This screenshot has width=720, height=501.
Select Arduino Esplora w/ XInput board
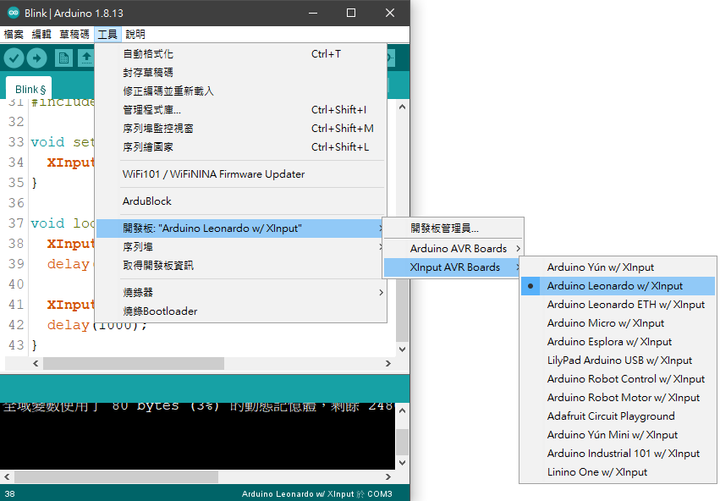tap(618, 342)
